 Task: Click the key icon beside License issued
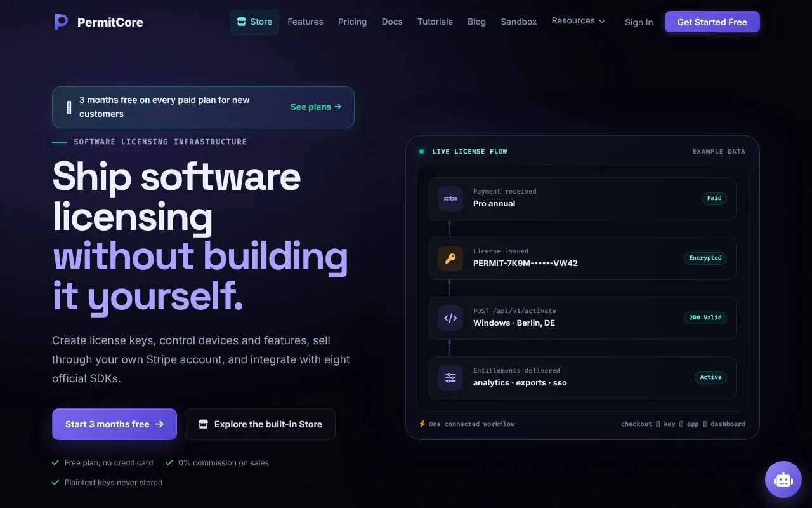coord(450,258)
